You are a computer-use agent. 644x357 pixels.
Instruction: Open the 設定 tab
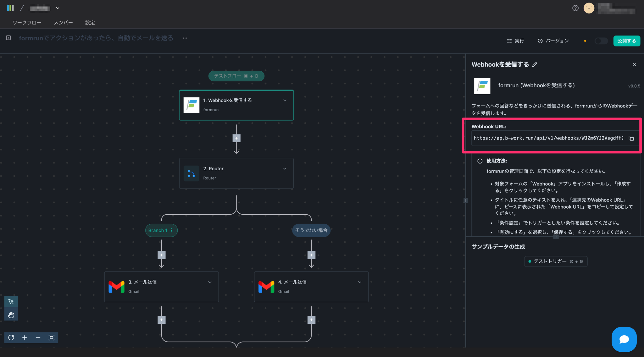(90, 23)
